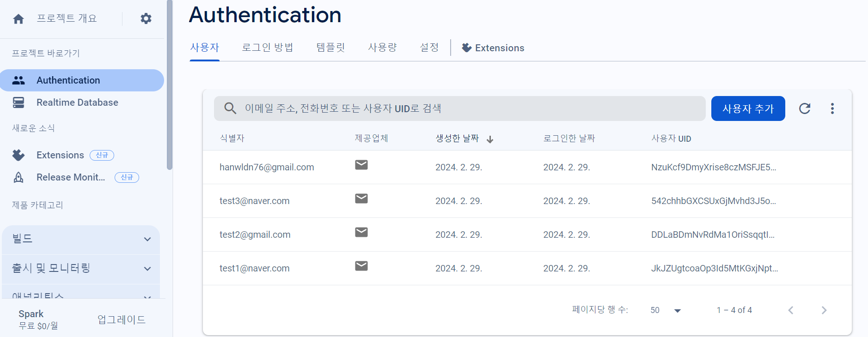Expand the 빌드 category
868x337 pixels.
click(81, 239)
